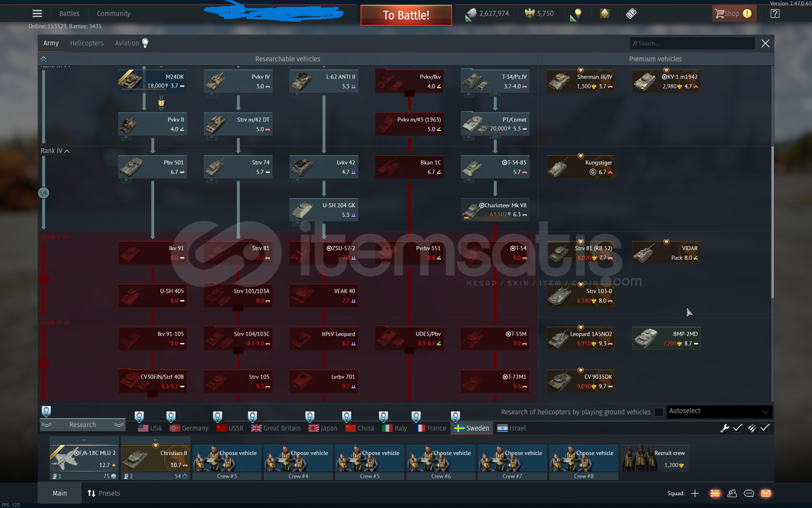The height and width of the screenshot is (508, 812).
Task: Collapse the Rank IV section
Action: (x=55, y=151)
